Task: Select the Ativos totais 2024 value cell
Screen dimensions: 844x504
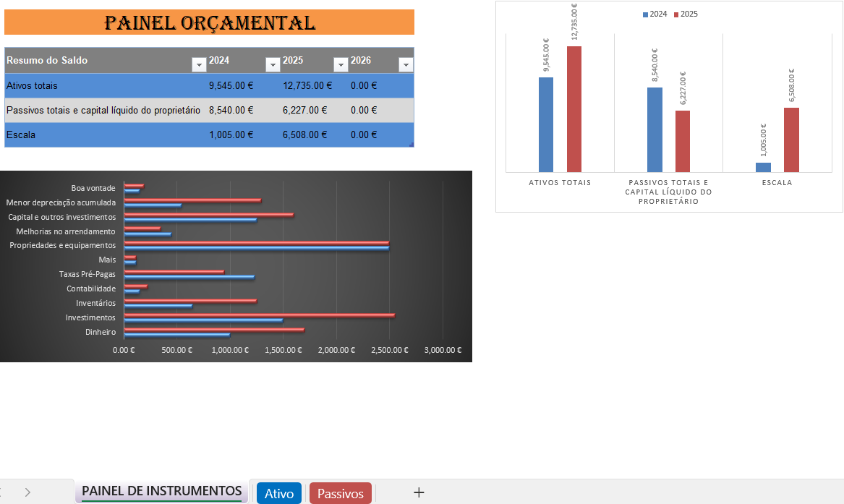Action: [231, 85]
